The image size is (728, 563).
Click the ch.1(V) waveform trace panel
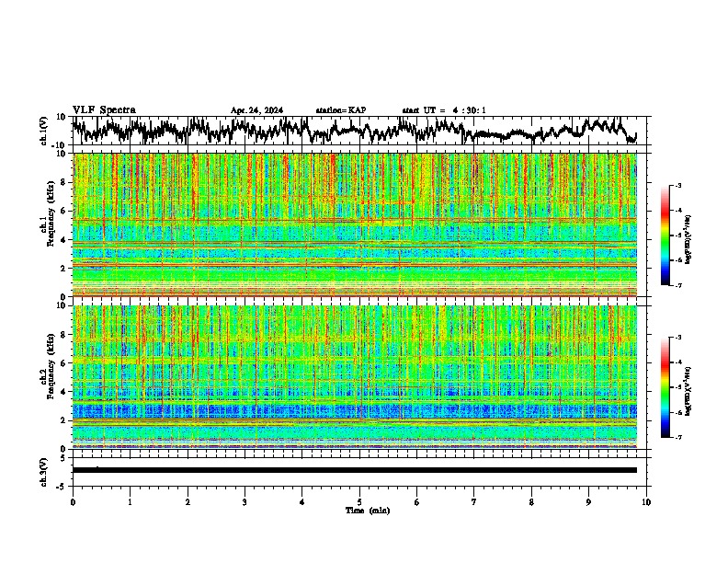(361, 131)
